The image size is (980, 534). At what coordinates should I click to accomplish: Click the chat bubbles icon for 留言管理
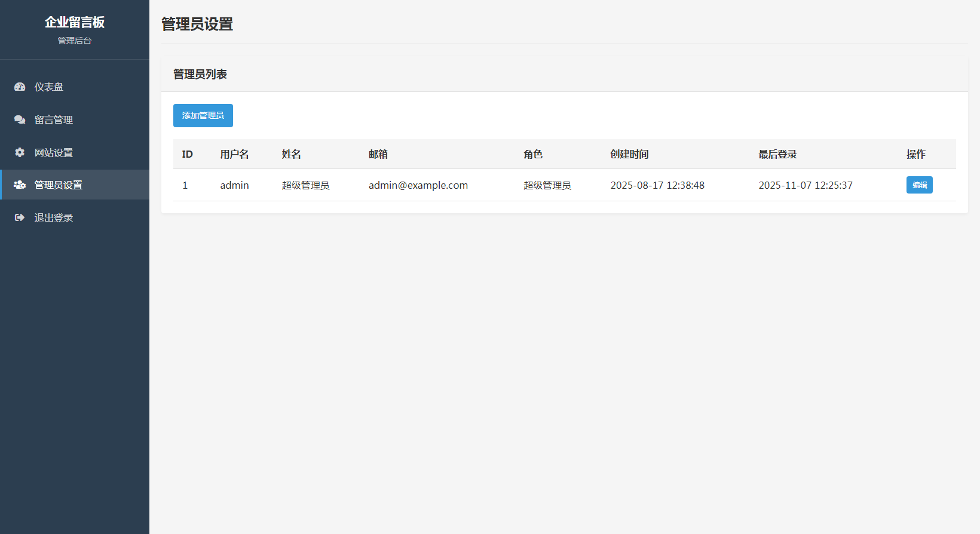point(20,119)
